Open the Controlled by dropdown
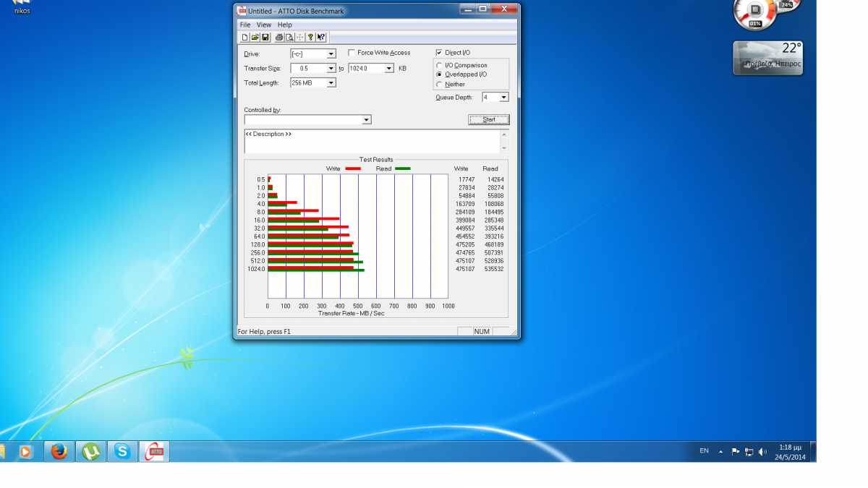This screenshot has height=488, width=868. (366, 120)
